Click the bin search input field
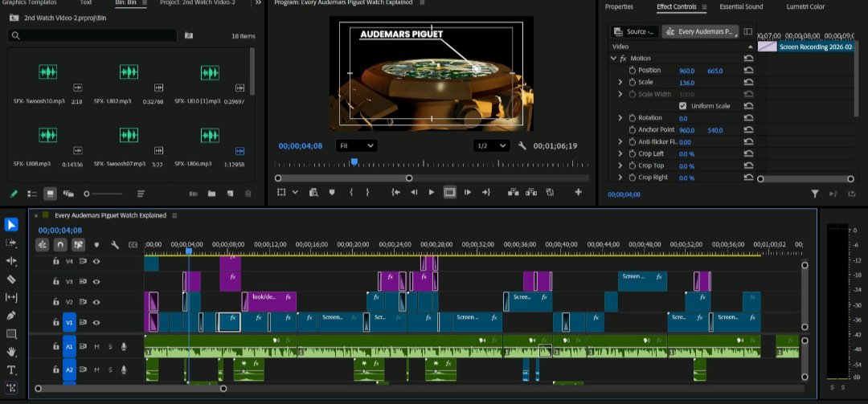This screenshot has width=868, height=404. tap(92, 35)
